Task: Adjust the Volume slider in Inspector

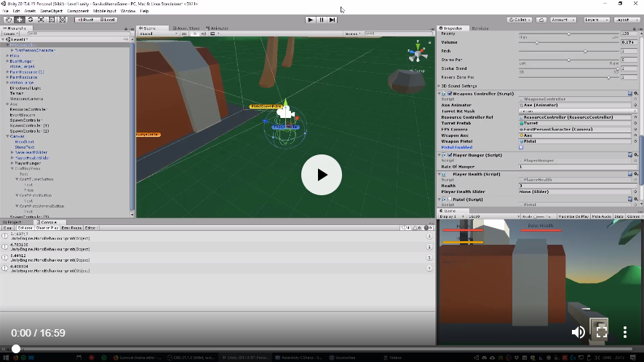Action: (x=568, y=42)
